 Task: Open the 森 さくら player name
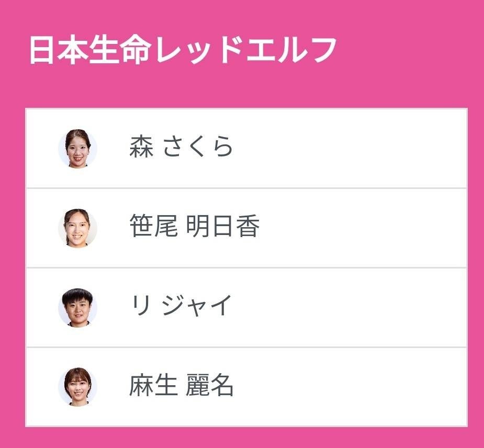click(181, 148)
